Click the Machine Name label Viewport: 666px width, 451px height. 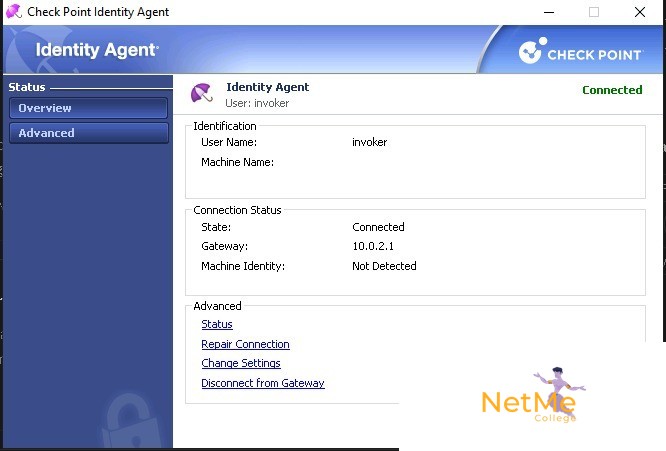(x=237, y=162)
